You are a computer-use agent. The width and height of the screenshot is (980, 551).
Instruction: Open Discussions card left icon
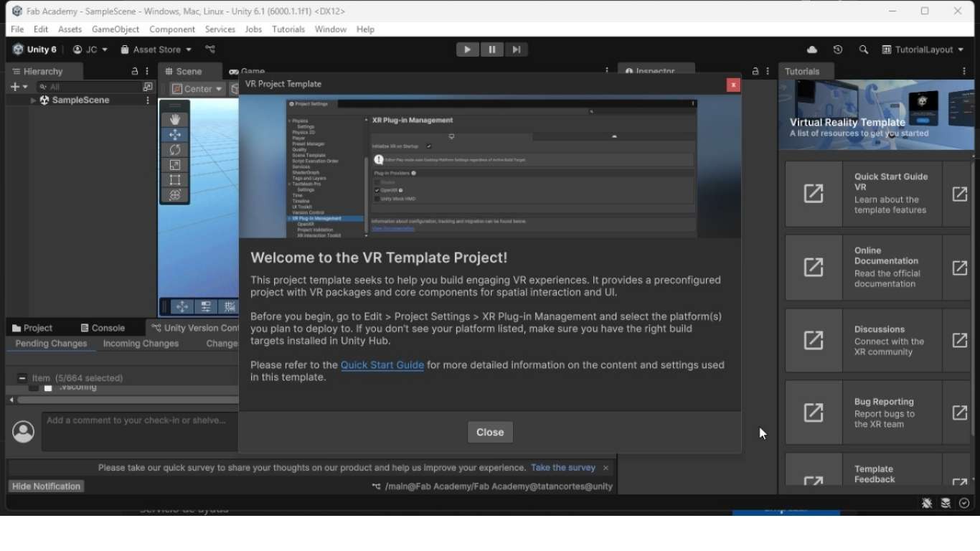coord(814,340)
